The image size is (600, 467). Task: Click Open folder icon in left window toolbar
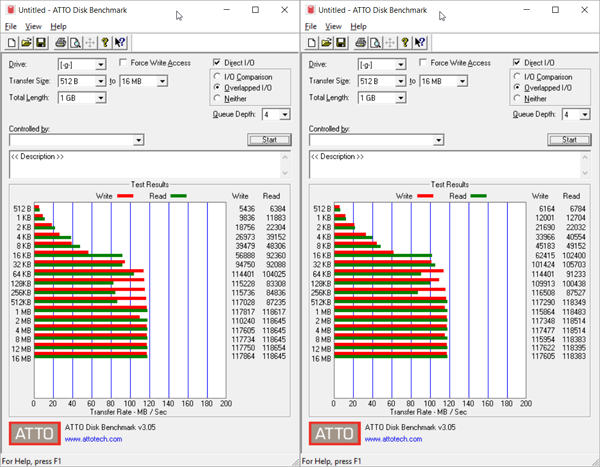point(26,42)
